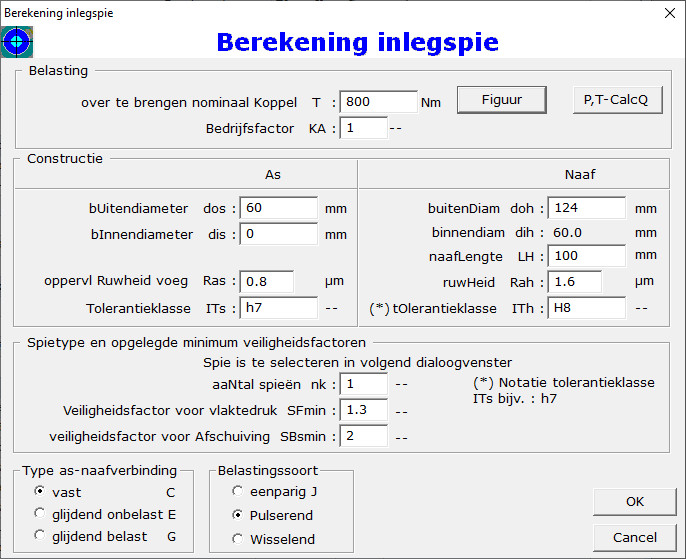Focus the Koppel T torque field
This screenshot has width=686, height=559.
(378, 102)
